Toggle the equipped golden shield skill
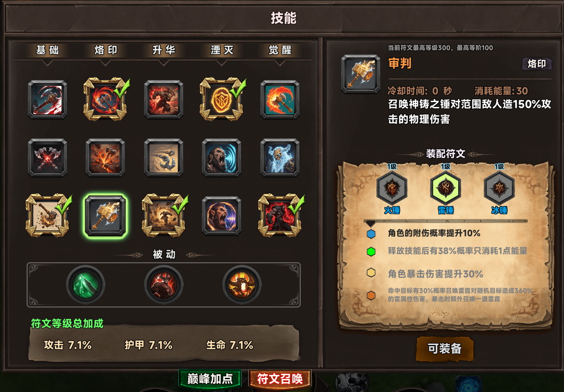Screen dimensions: 564x392 222,99
